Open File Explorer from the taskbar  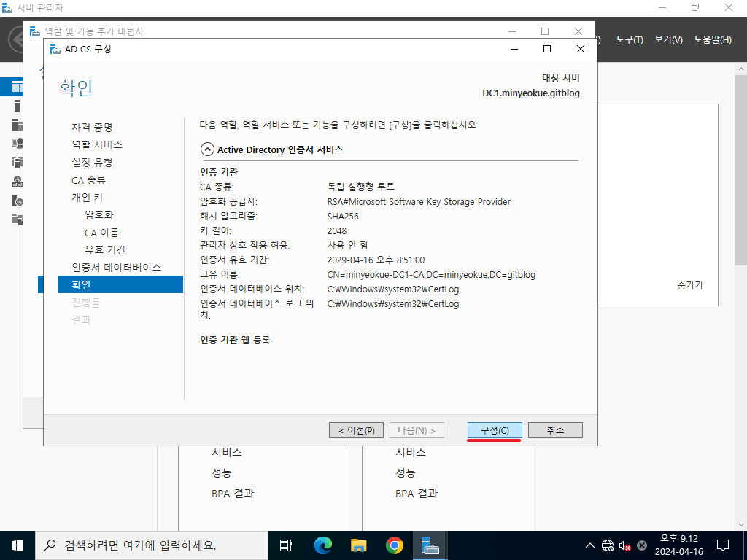[358, 545]
